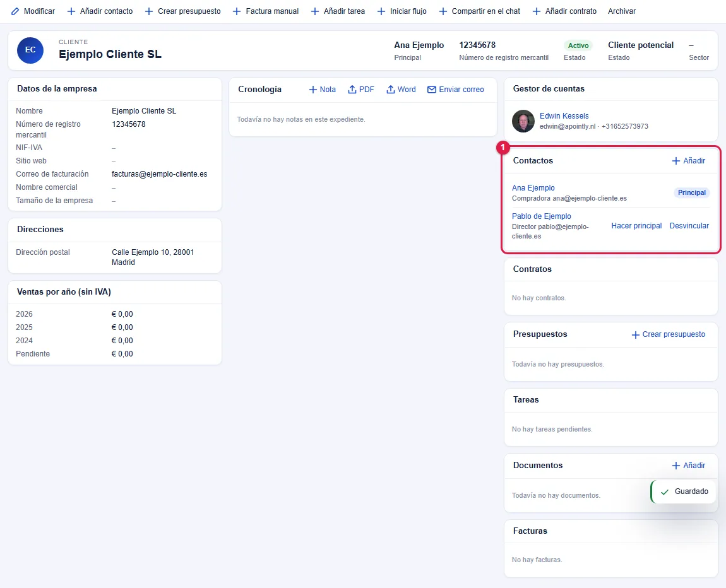
Task: Make Pablo de Ejemplo the principal contact
Action: pyautogui.click(x=636, y=226)
